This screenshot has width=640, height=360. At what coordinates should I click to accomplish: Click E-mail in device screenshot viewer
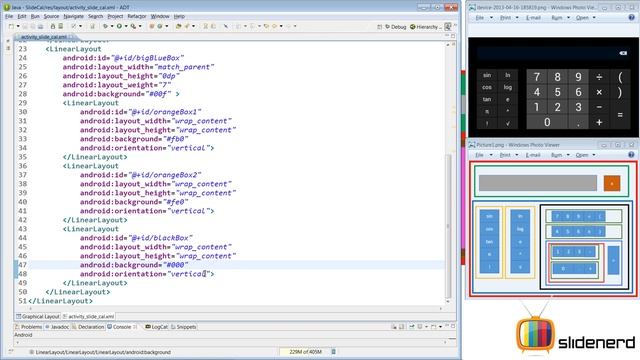click(x=533, y=18)
